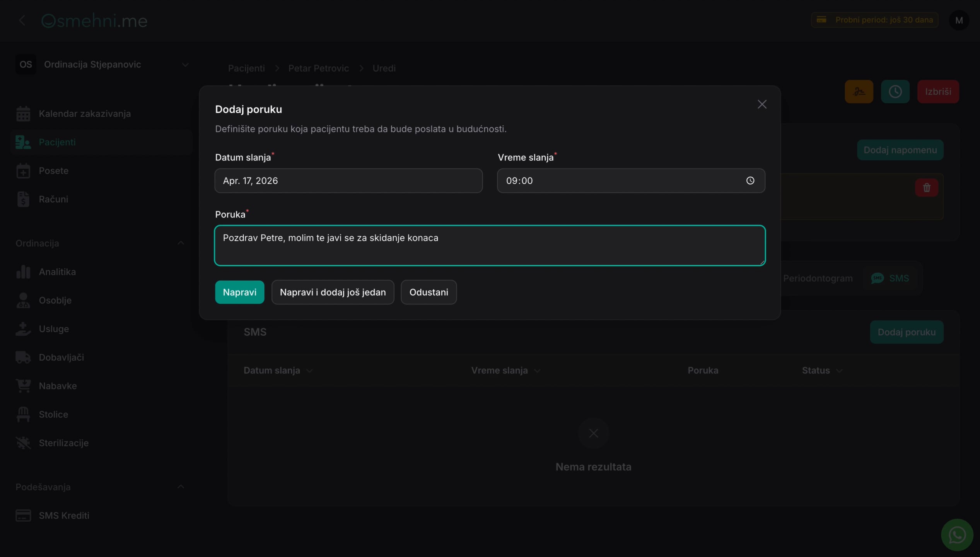Image resolution: width=980 pixels, height=557 pixels.
Task: Click the back arrow near logo
Action: tap(22, 20)
